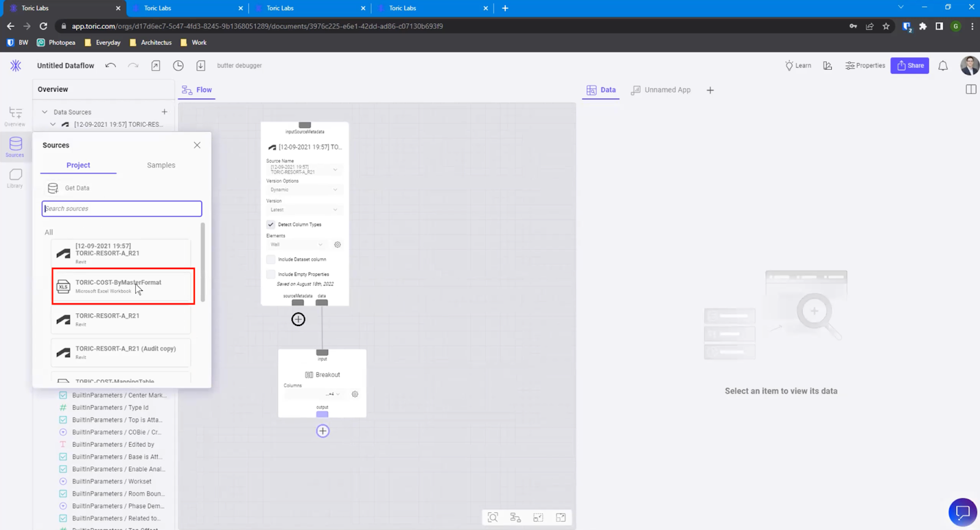Toggle Detect Column Types checkbox

[271, 224]
